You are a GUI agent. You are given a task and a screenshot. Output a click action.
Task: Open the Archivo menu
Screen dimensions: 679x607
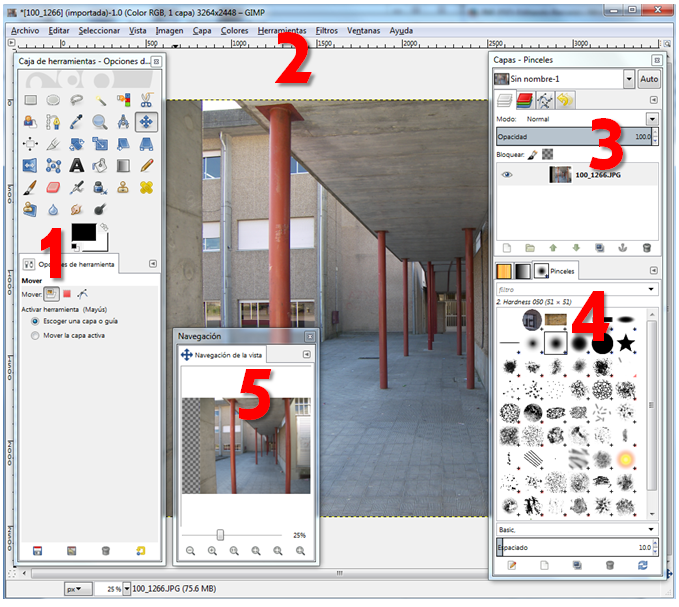pyautogui.click(x=25, y=31)
